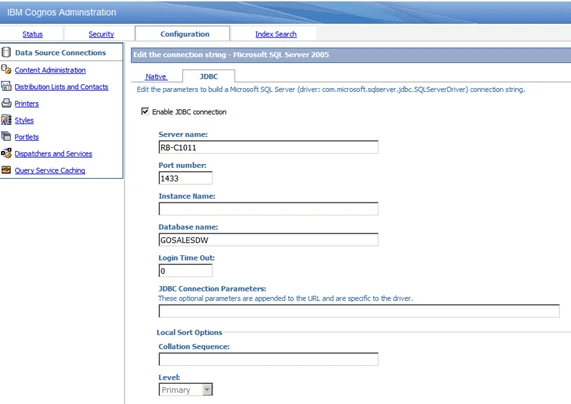Open Distribution Lists and Contacts link
This screenshot has height=404, width=571.
click(x=61, y=87)
